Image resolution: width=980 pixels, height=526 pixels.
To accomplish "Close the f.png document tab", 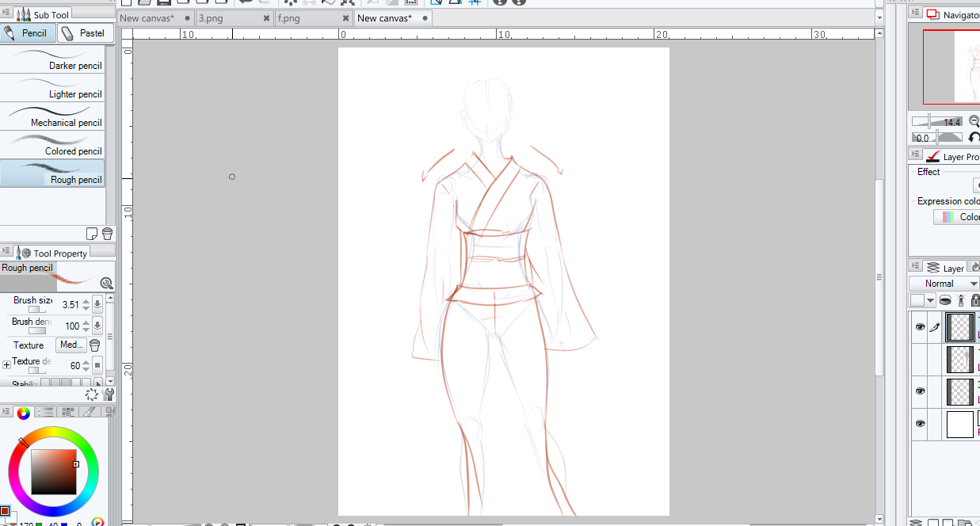I will click(346, 18).
